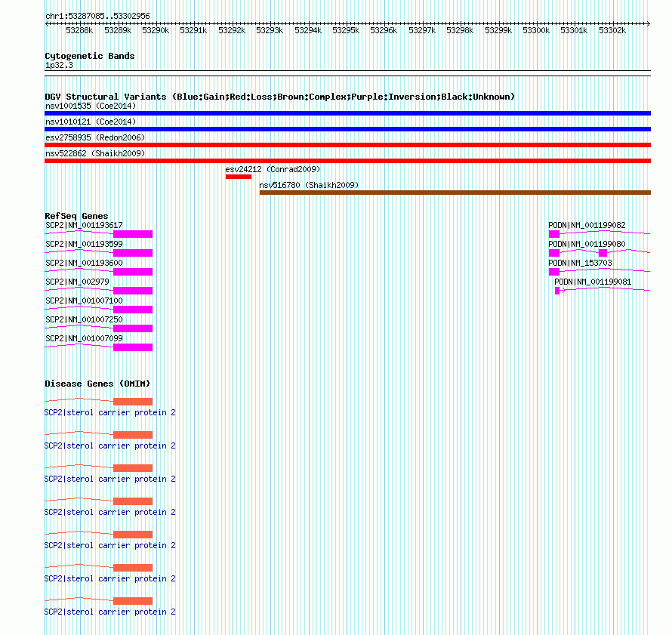Click the RefSeq Genes track title
This screenshot has width=672, height=635.
(76, 216)
